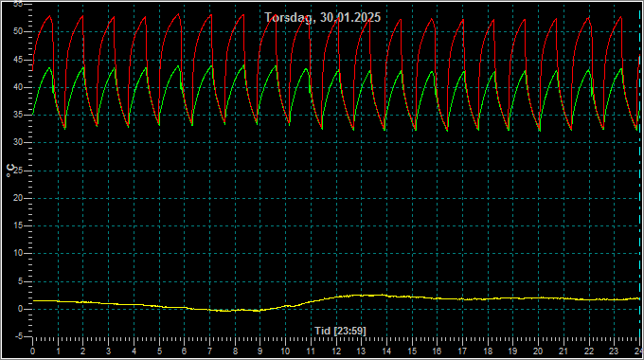Screen dimensions: 644x360
Task: Select hour 9 on the time axis
Action: (x=260, y=351)
